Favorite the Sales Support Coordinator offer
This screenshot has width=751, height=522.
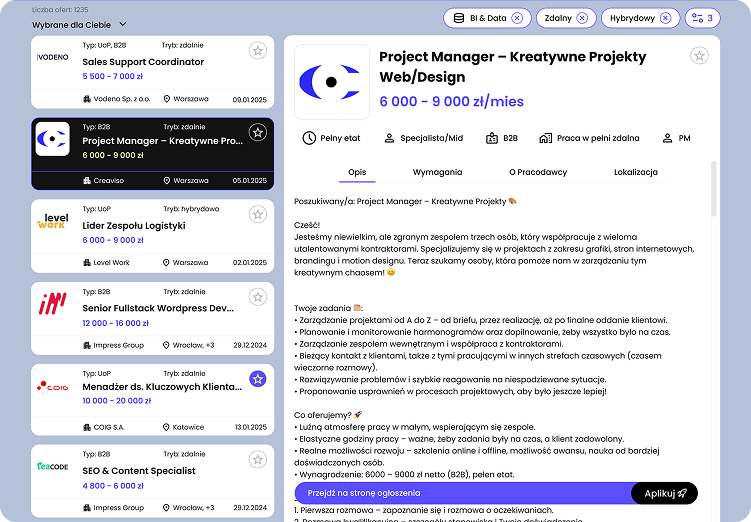[258, 51]
